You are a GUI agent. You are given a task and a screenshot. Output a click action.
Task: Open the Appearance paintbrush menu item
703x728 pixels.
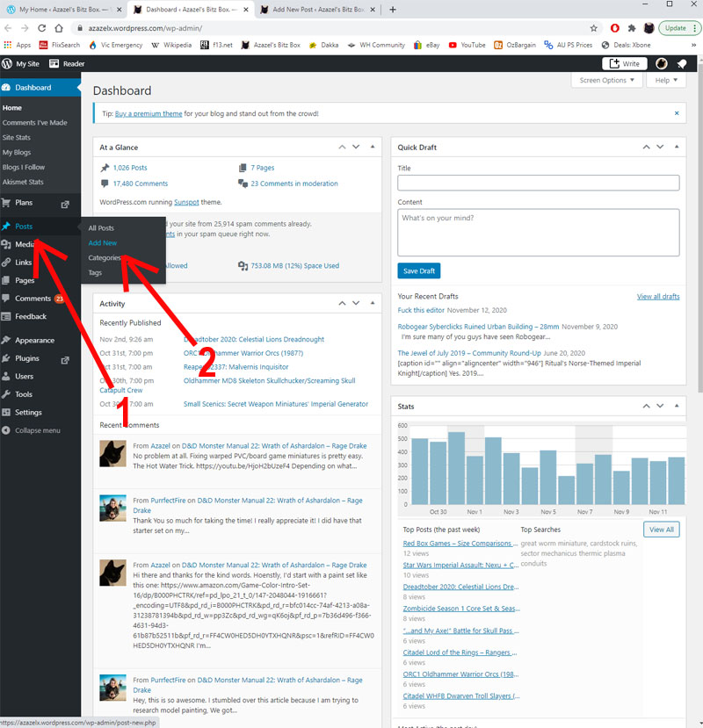pos(7,341)
